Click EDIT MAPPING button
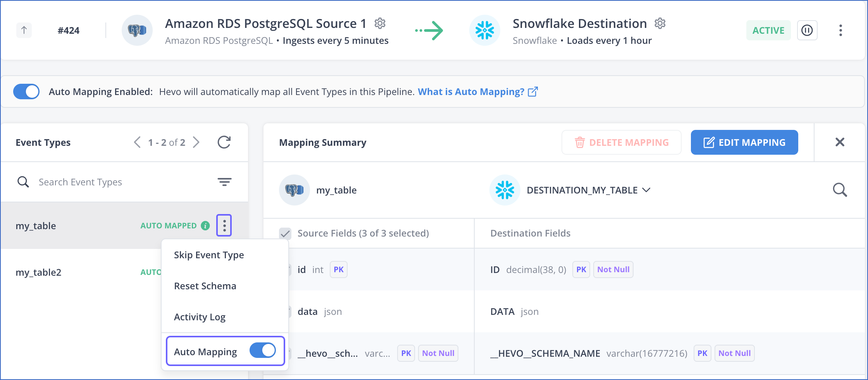The height and width of the screenshot is (380, 868). [x=744, y=142]
